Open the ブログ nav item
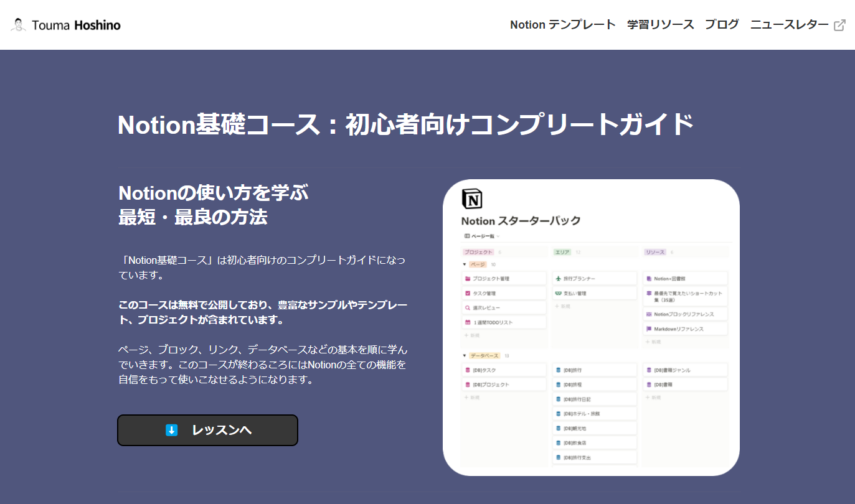The image size is (855, 504). tap(722, 25)
